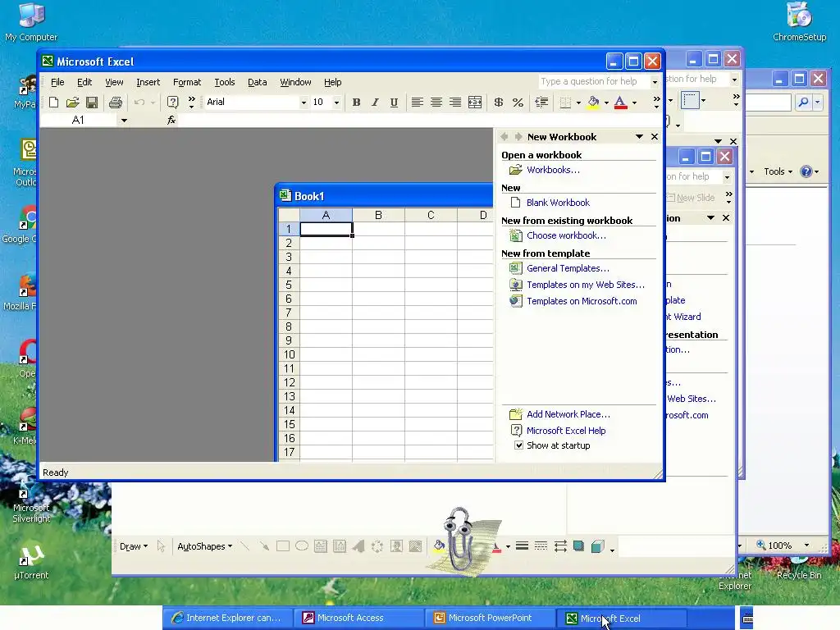Open the Draw menu in PowerPoint drawing toolbar
The width and height of the screenshot is (840, 630).
tap(134, 546)
